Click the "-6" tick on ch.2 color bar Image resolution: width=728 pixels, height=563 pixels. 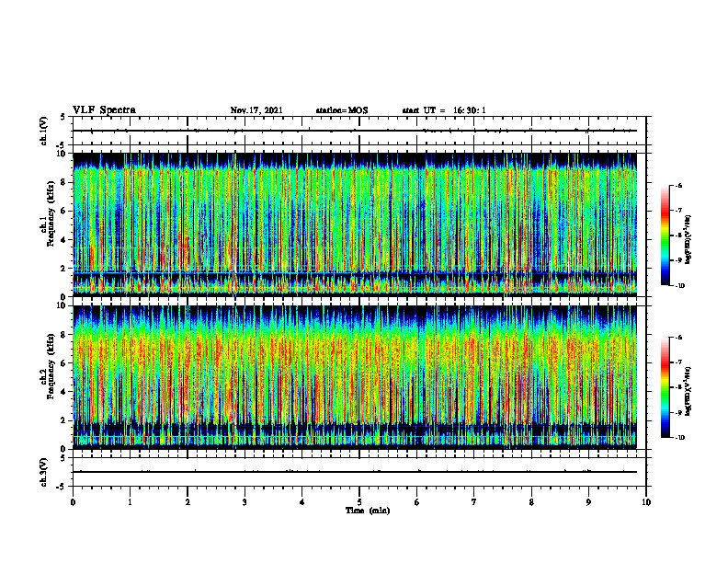678,338
